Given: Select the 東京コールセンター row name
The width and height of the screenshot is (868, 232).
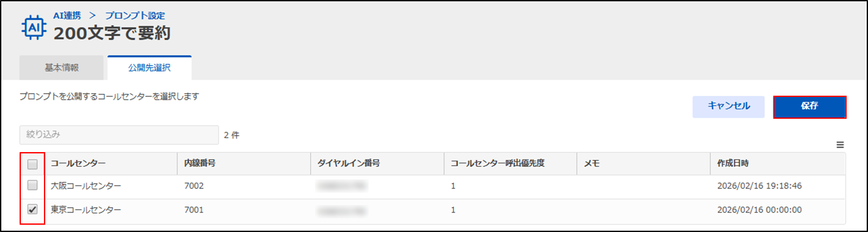Looking at the screenshot, I should pyautogui.click(x=86, y=210).
